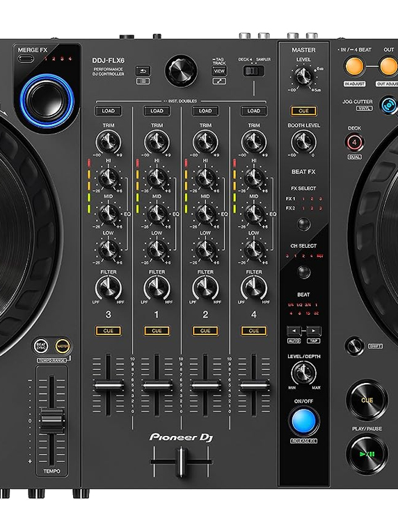Push the blue-ringed Merge FX knob

pyautogui.click(x=47, y=100)
